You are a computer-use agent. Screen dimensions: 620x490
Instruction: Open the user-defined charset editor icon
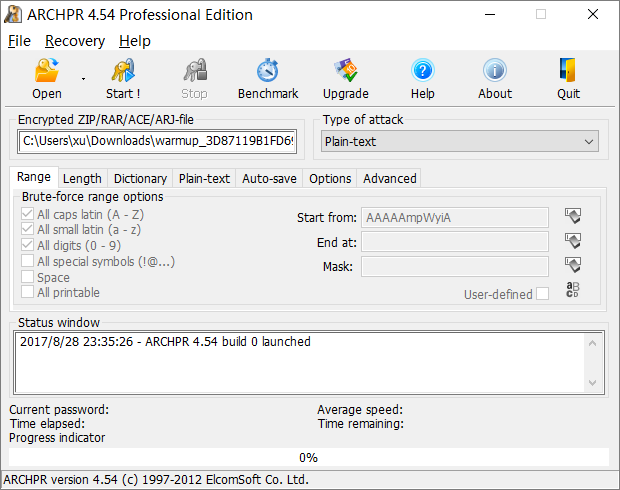[x=573, y=290]
